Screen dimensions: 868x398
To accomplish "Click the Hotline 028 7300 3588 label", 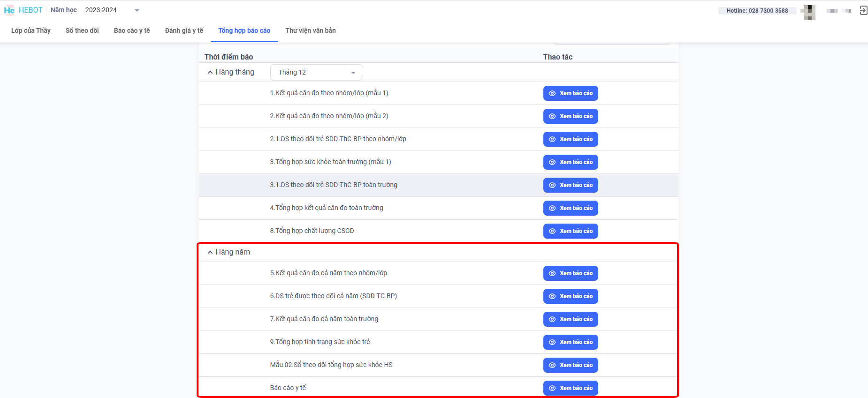I will pos(757,11).
